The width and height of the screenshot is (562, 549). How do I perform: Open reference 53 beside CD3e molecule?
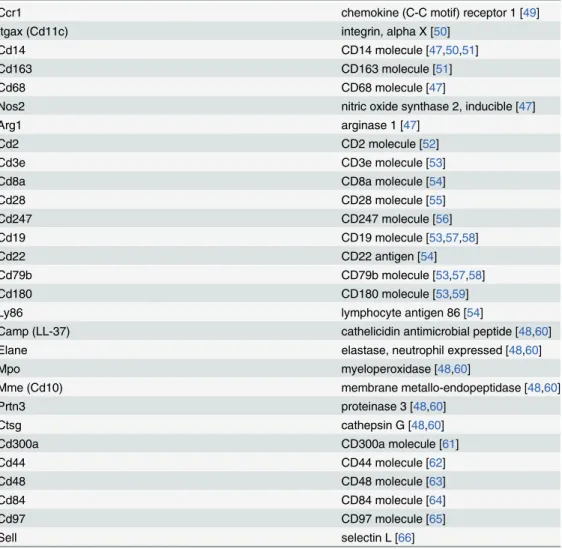435,163
